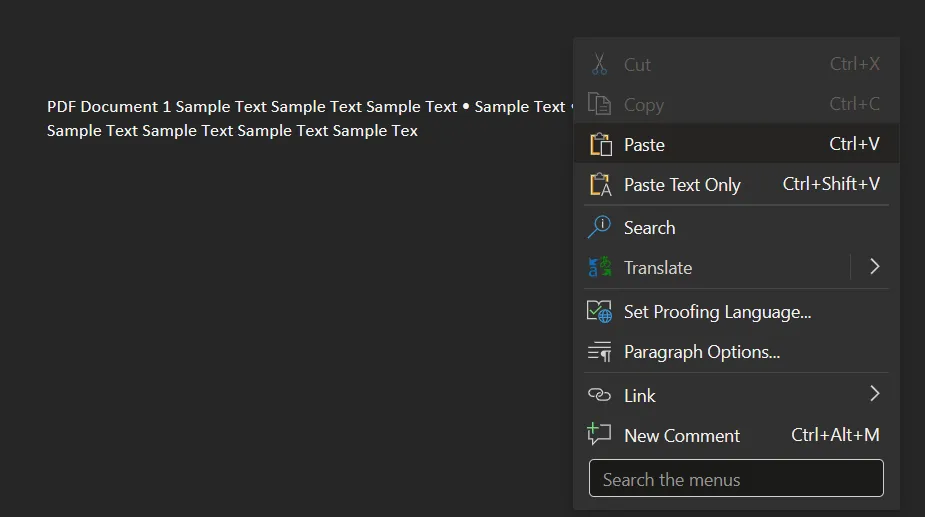Add a New Comment via menu
This screenshot has width=925, height=517.
pyautogui.click(x=682, y=436)
